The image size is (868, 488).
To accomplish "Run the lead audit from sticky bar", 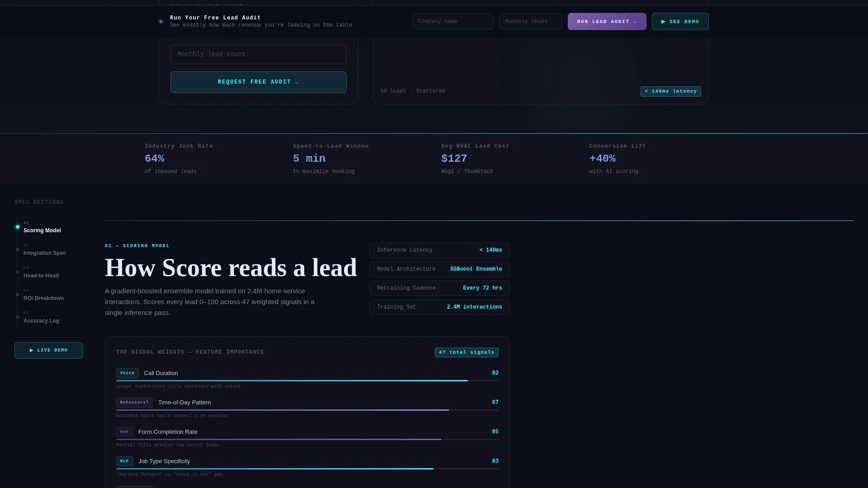I will pos(607,22).
